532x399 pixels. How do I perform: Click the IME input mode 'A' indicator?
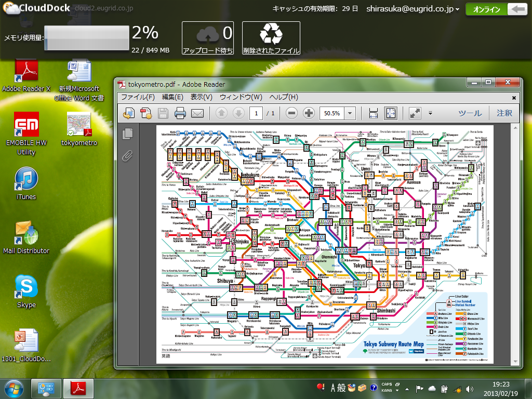(x=333, y=388)
